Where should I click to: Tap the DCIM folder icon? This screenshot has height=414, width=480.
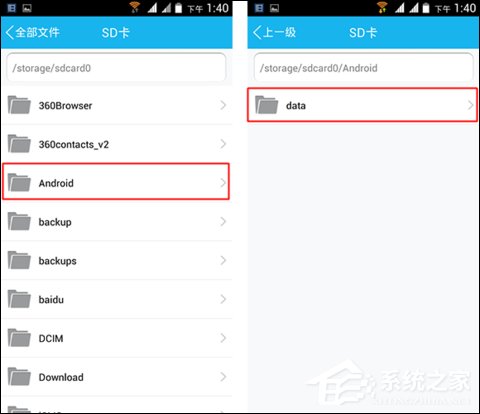(x=19, y=338)
